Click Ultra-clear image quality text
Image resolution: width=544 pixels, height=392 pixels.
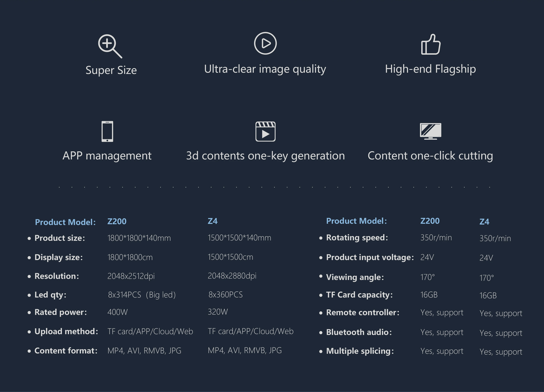[x=265, y=69]
